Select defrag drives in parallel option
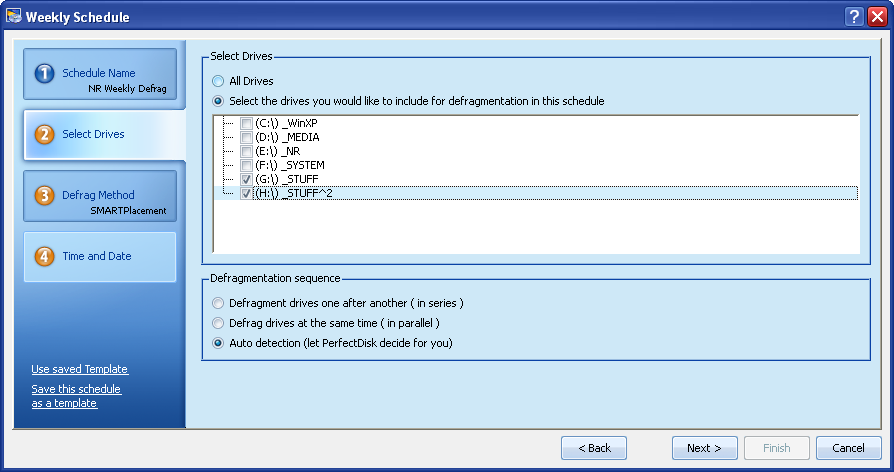This screenshot has width=894, height=472. (218, 323)
